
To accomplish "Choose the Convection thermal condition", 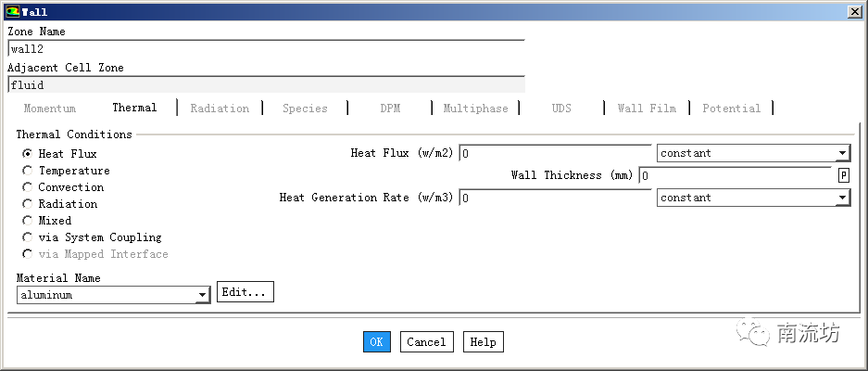I will pyautogui.click(x=28, y=187).
